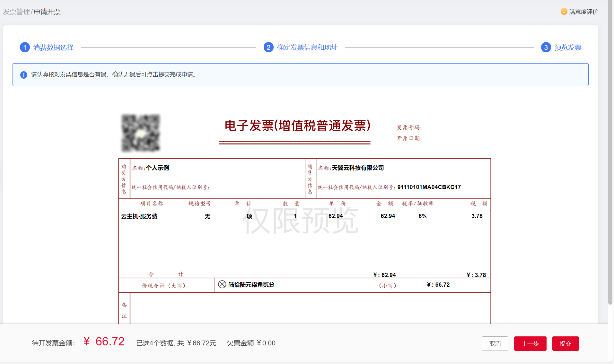Select the 预览发票 step label
The width and height of the screenshot is (614, 364).
[567, 48]
